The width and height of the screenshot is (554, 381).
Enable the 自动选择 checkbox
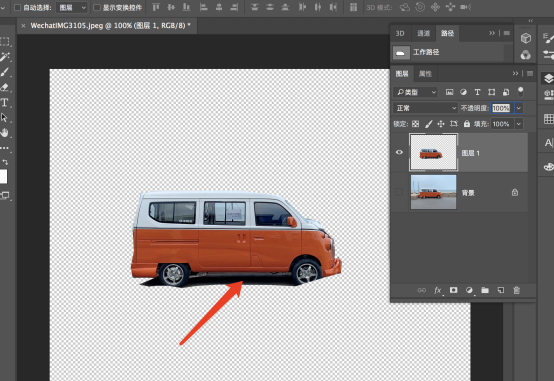tap(17, 7)
